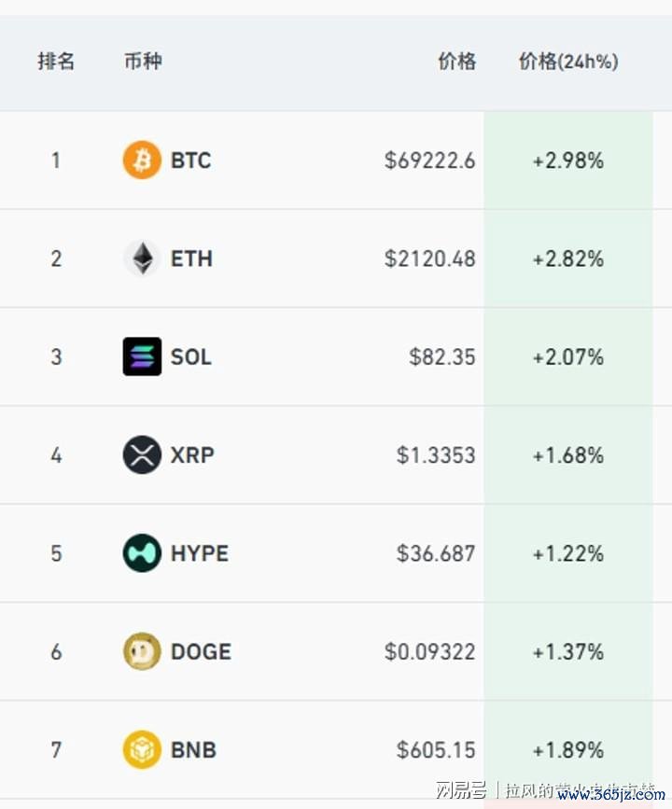
Task: Select the SOL price $82.35 cell
Action: pyautogui.click(x=441, y=357)
